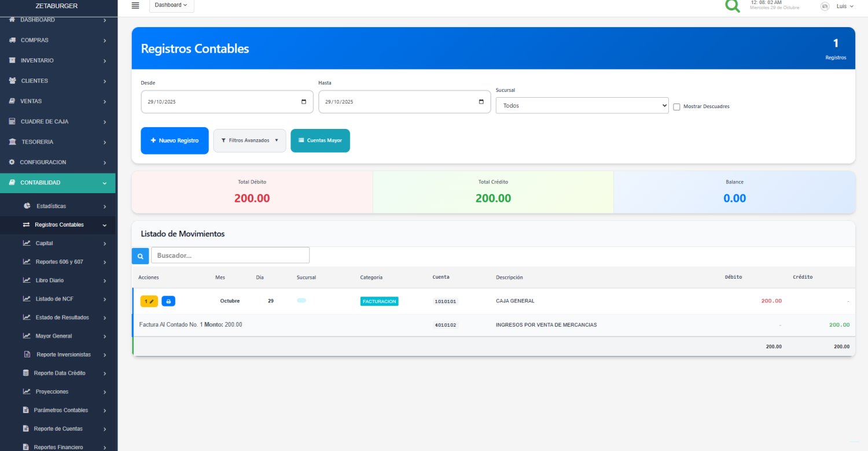Open Libro Diario in the sidebar
This screenshot has width=868, height=451.
coord(49,280)
